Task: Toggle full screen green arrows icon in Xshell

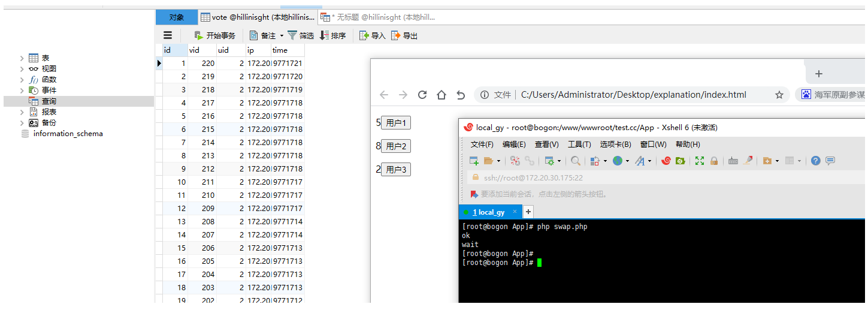Action: tap(700, 161)
